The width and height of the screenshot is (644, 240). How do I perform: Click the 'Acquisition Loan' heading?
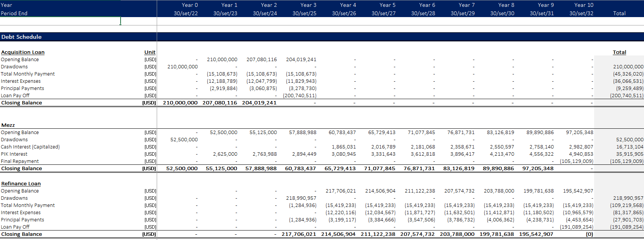(23, 52)
